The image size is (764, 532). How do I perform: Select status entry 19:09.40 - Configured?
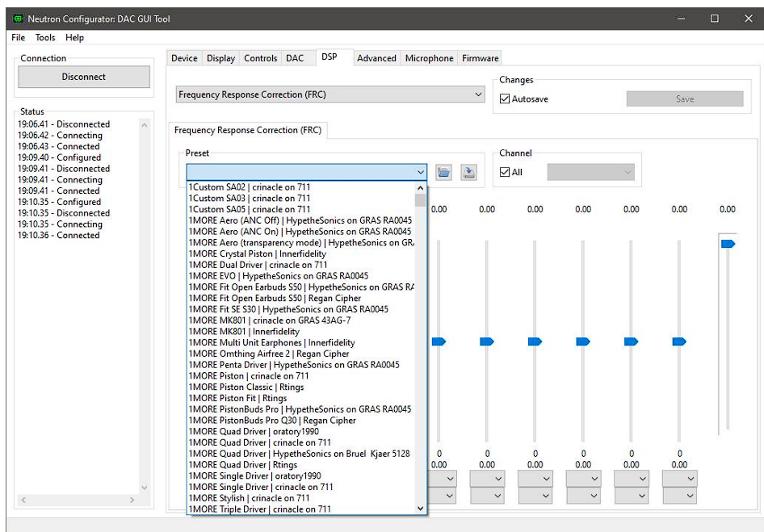click(x=60, y=157)
